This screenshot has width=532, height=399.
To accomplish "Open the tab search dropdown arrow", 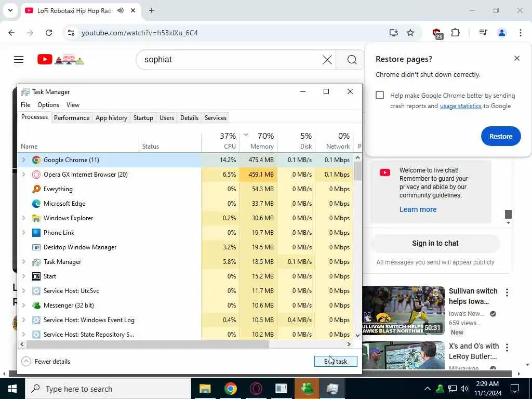I will click(x=10, y=10).
